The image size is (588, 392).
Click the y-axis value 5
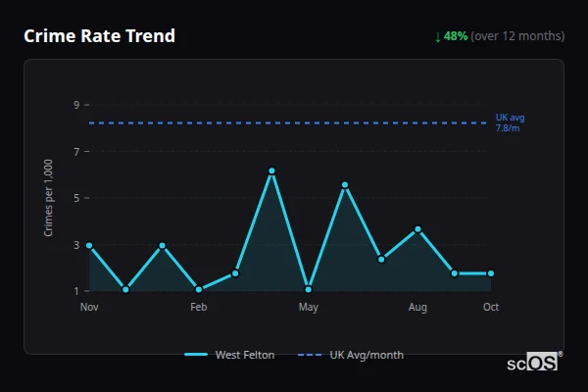[76, 198]
